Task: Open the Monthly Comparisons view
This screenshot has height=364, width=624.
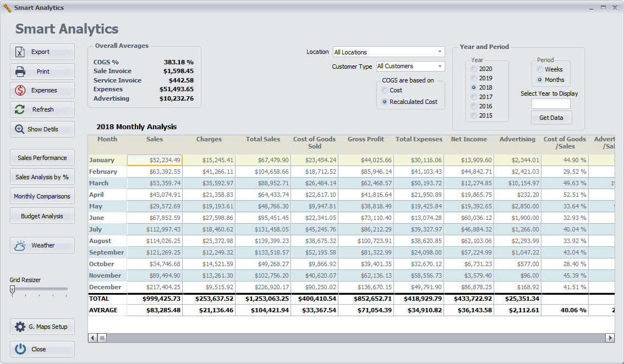Action: 42,196
